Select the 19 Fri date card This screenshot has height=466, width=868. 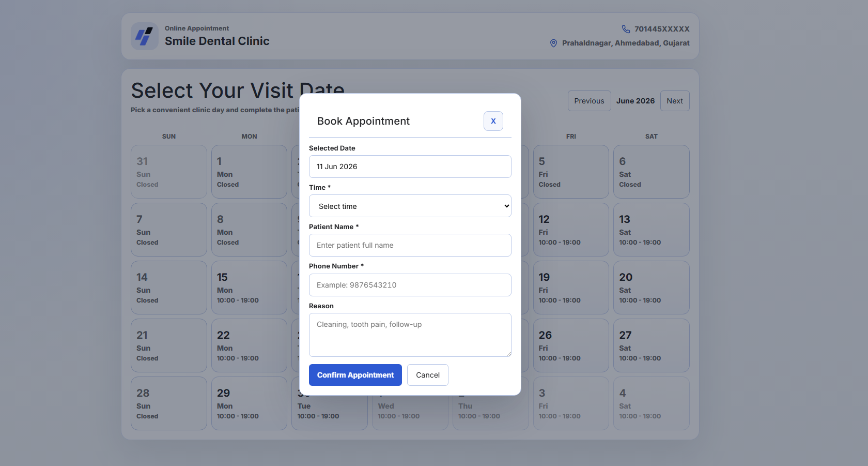pyautogui.click(x=571, y=288)
